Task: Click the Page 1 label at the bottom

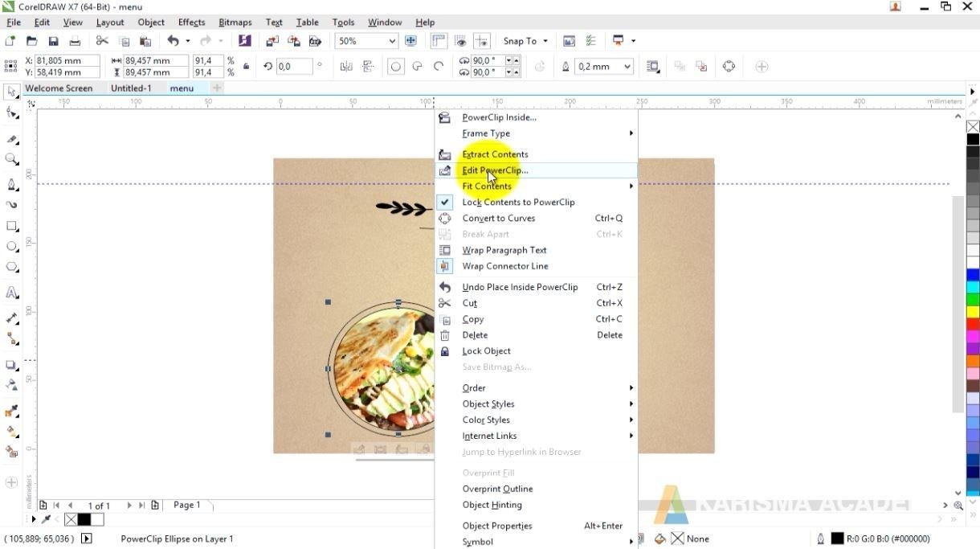Action: tap(186, 505)
